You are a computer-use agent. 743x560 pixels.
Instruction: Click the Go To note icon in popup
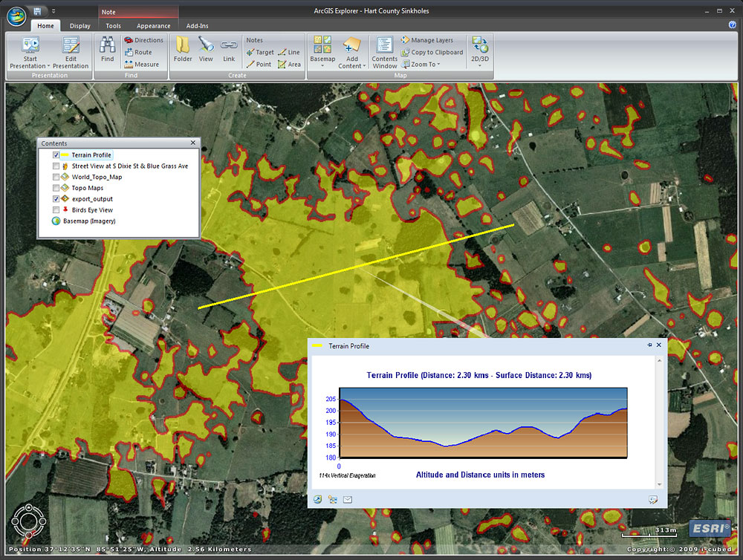[317, 499]
